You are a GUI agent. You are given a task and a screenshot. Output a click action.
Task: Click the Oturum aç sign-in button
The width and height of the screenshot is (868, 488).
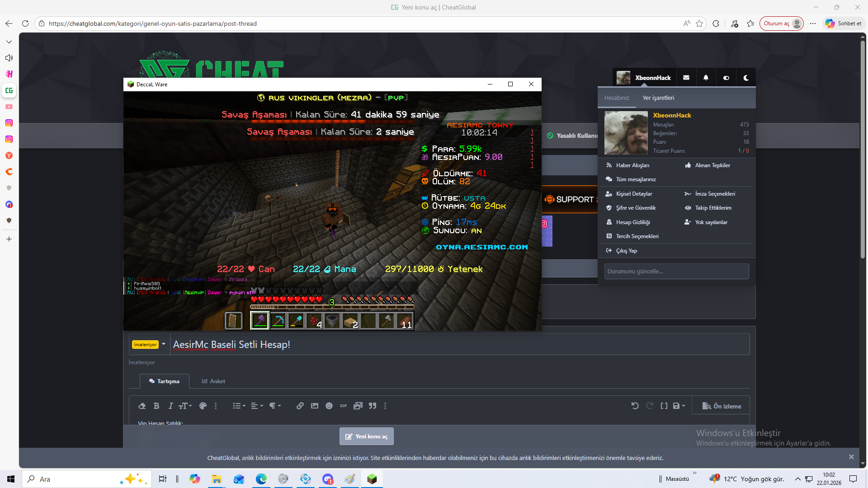(782, 23)
